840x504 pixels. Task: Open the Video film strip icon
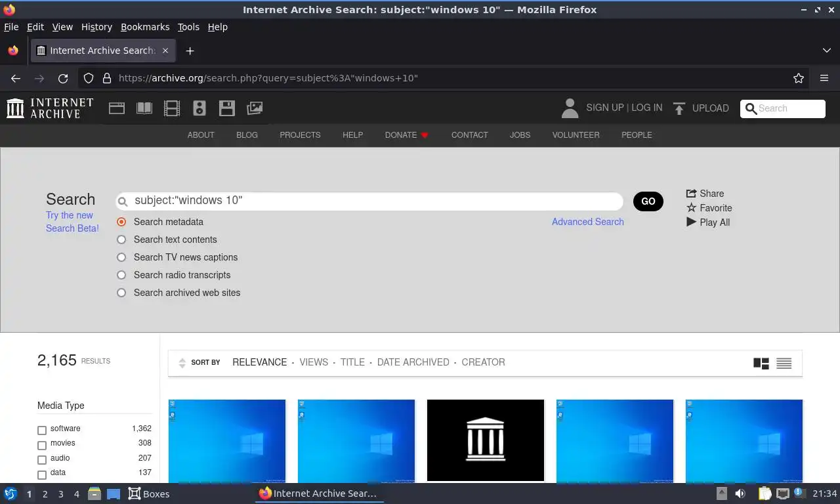[172, 108]
